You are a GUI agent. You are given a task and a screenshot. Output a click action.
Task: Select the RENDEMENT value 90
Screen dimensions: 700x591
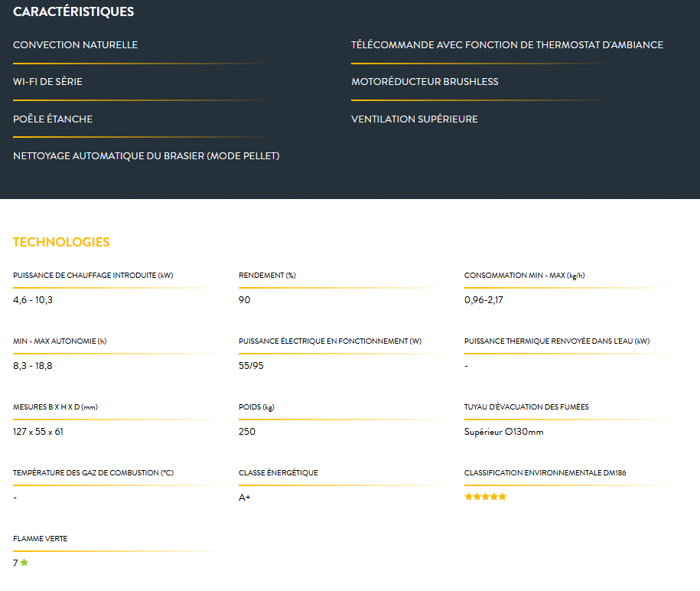pos(244,300)
